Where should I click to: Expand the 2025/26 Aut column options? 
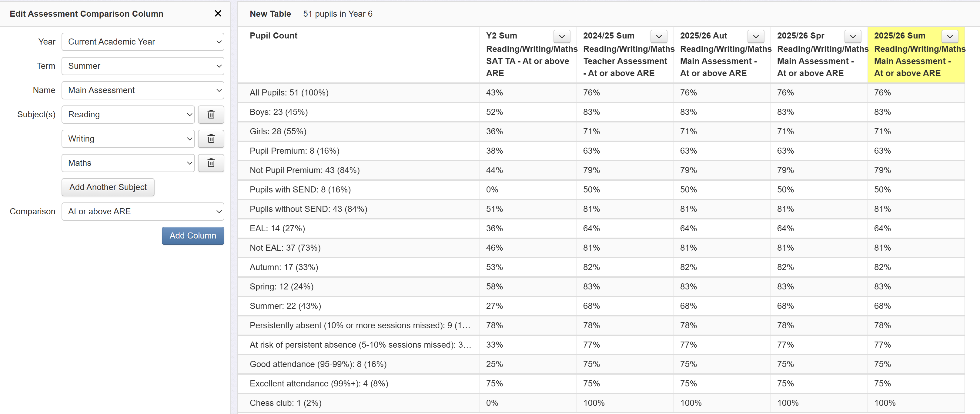pos(756,36)
